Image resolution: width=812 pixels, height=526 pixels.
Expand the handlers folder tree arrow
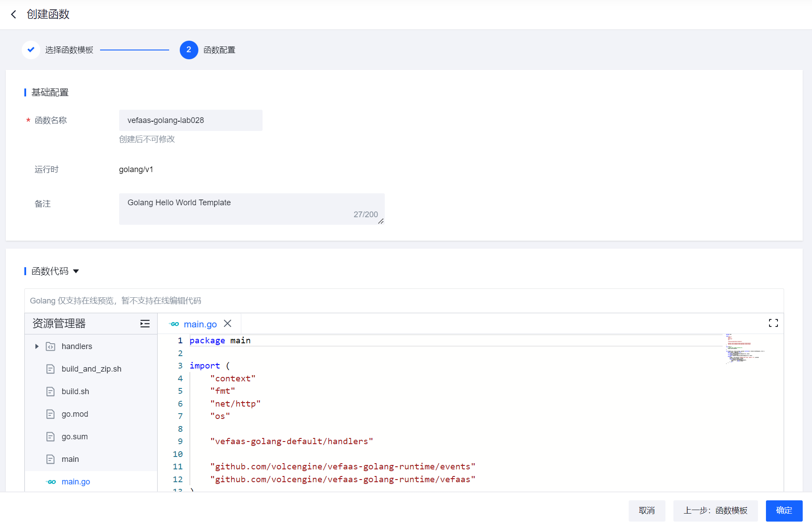pos(37,346)
